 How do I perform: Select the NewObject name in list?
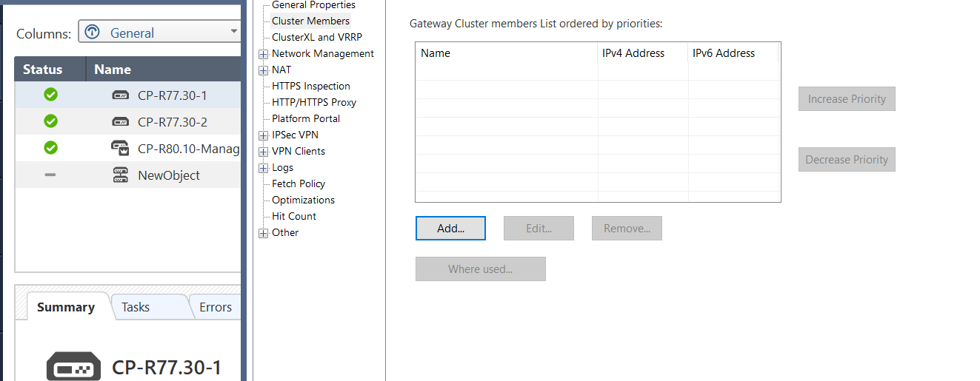click(169, 175)
